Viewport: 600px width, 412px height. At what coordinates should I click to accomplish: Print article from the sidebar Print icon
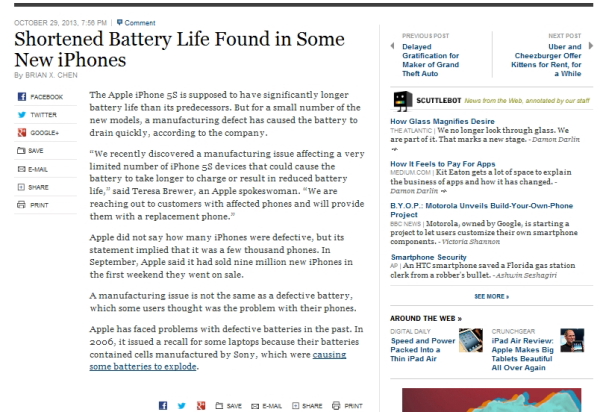point(21,205)
